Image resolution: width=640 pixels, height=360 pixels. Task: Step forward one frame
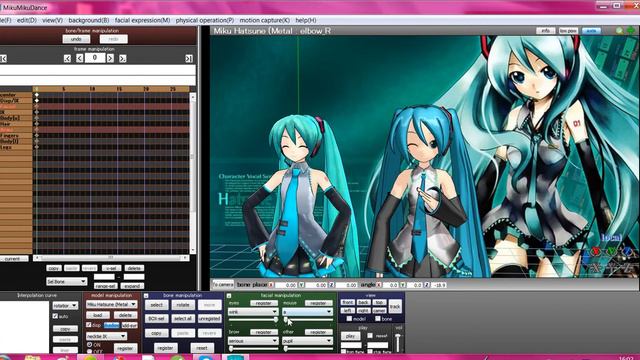click(x=110, y=59)
